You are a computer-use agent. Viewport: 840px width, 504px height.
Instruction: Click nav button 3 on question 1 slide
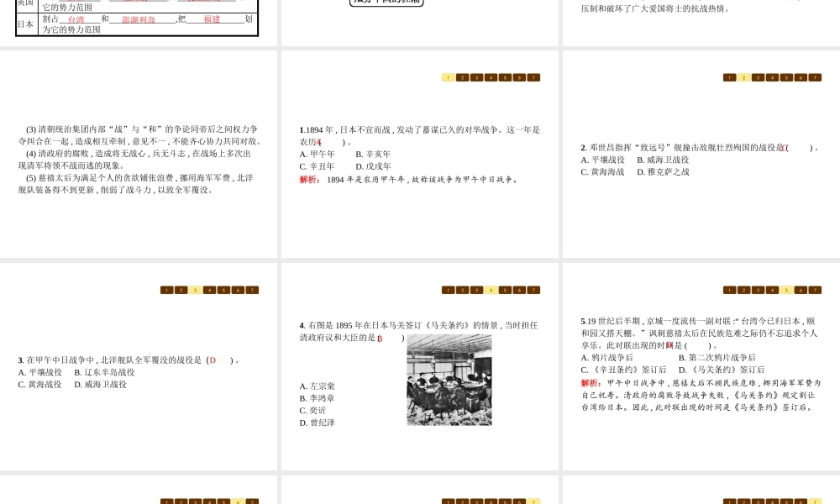(477, 77)
